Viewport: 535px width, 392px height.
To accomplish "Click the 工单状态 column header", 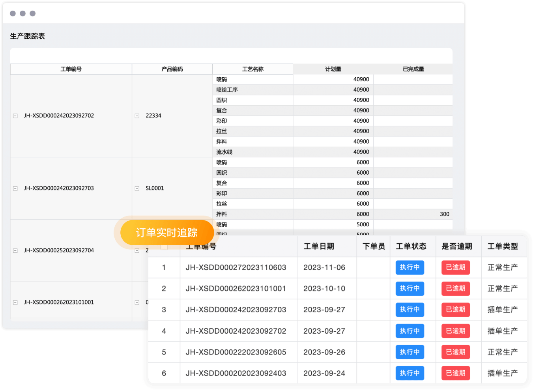I will point(411,246).
